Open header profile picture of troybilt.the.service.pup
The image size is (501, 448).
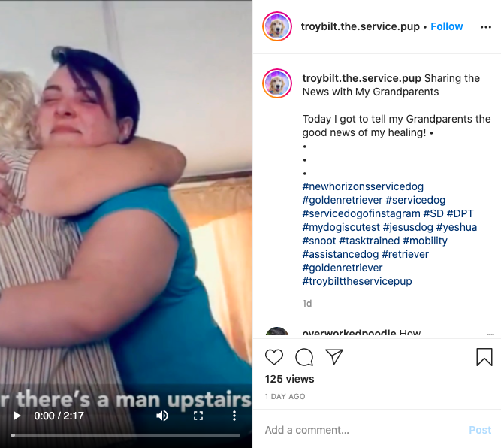click(x=277, y=26)
